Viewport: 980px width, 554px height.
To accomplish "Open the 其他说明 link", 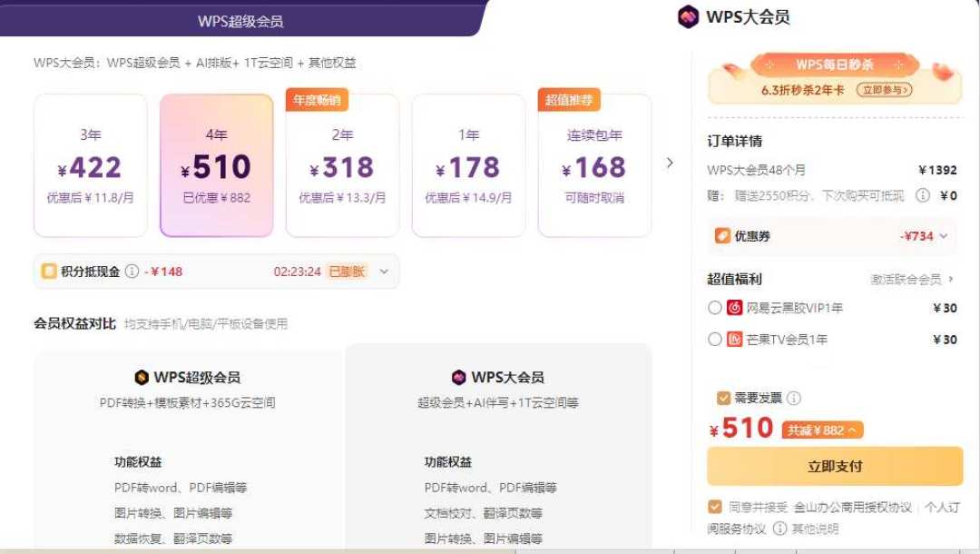I will [x=815, y=529].
